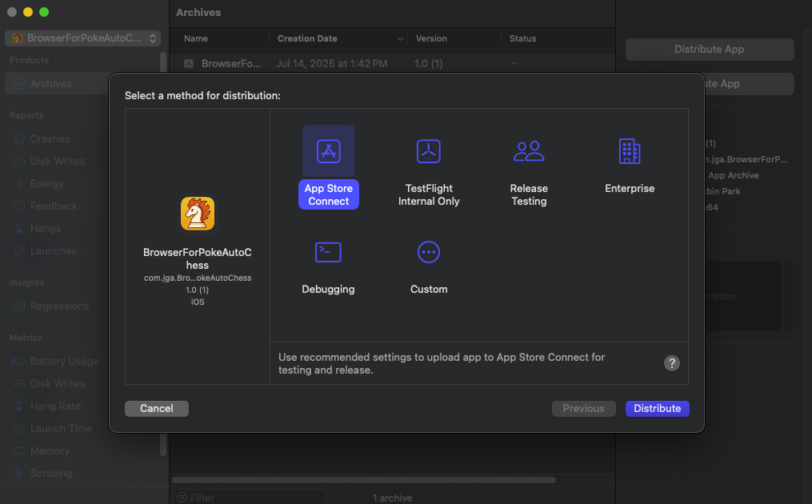Click the Battery Usage battery icon
The width and height of the screenshot is (812, 504).
click(18, 361)
